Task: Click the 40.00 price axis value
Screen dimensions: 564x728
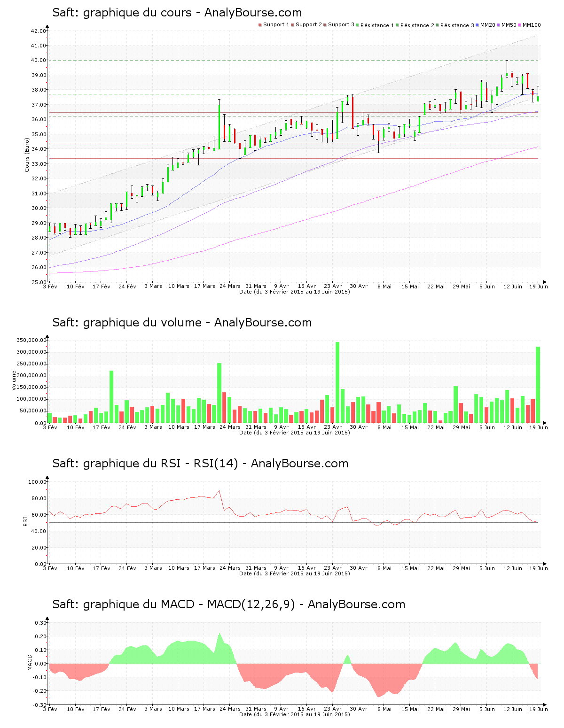Action: (x=39, y=60)
